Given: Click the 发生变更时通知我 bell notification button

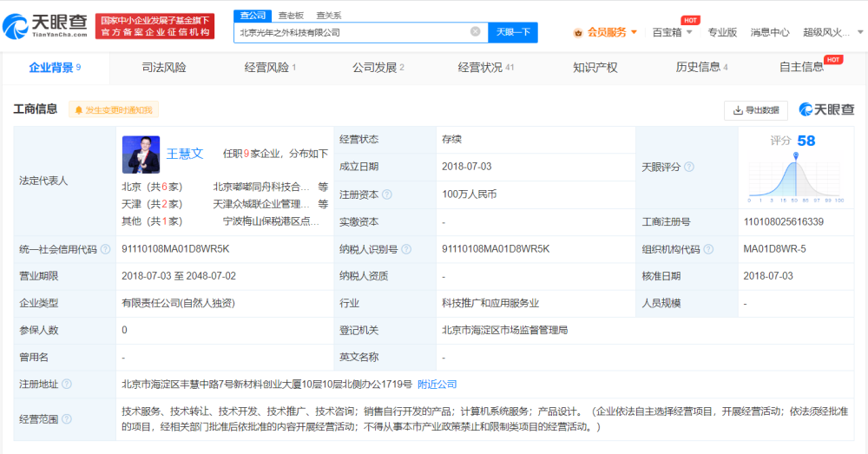Looking at the screenshot, I should click(114, 109).
